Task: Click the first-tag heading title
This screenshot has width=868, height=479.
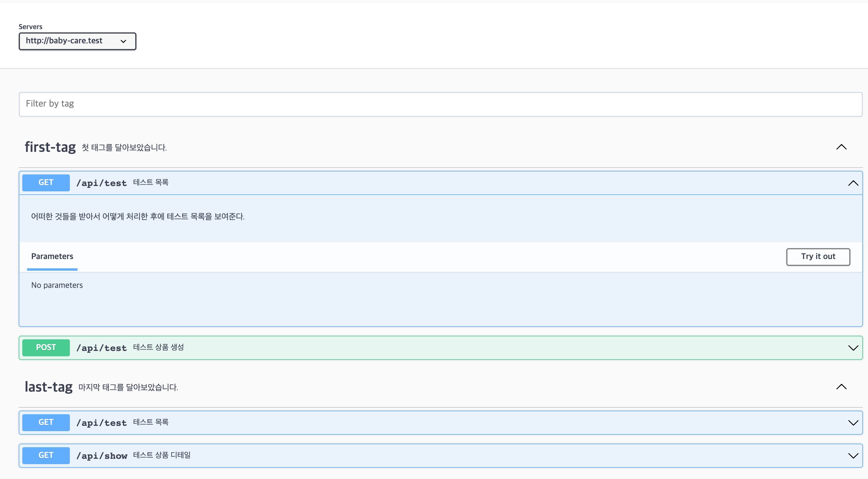Action: point(50,148)
